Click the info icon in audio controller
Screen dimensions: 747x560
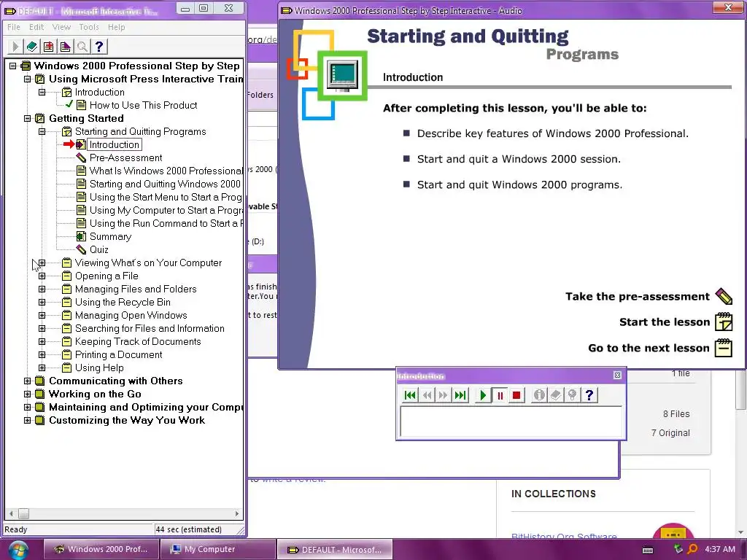pyautogui.click(x=539, y=395)
